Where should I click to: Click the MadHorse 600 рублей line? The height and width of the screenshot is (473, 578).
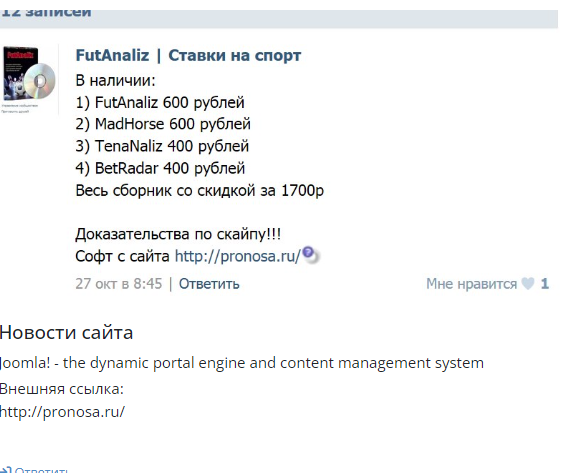(163, 124)
